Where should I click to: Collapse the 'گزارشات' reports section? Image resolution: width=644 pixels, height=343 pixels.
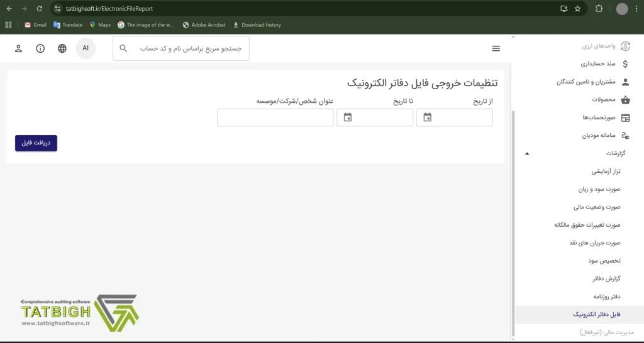pyautogui.click(x=527, y=153)
